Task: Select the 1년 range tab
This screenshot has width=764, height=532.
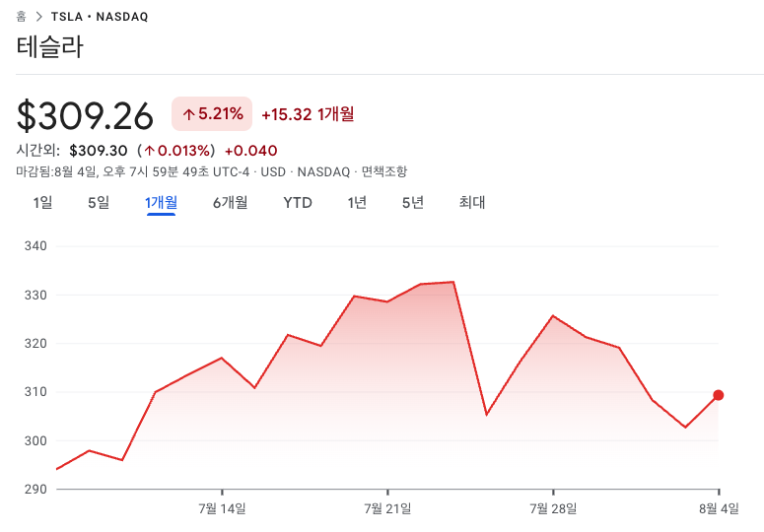Action: point(357,203)
